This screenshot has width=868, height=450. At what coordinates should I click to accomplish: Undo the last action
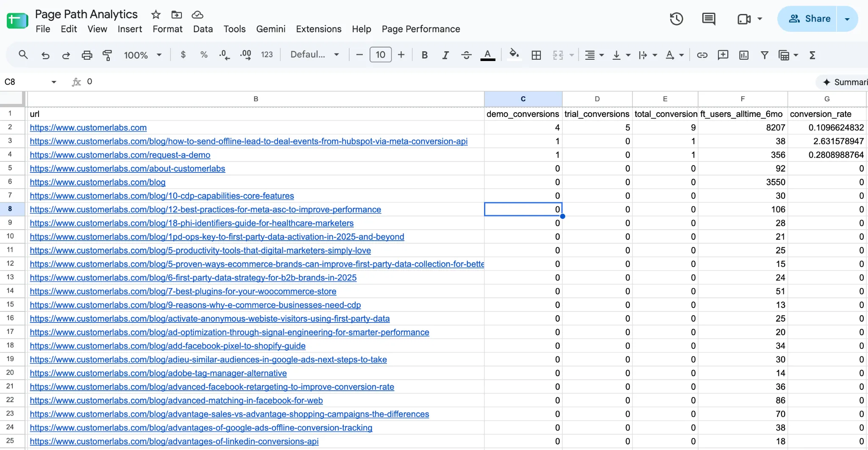coord(45,55)
